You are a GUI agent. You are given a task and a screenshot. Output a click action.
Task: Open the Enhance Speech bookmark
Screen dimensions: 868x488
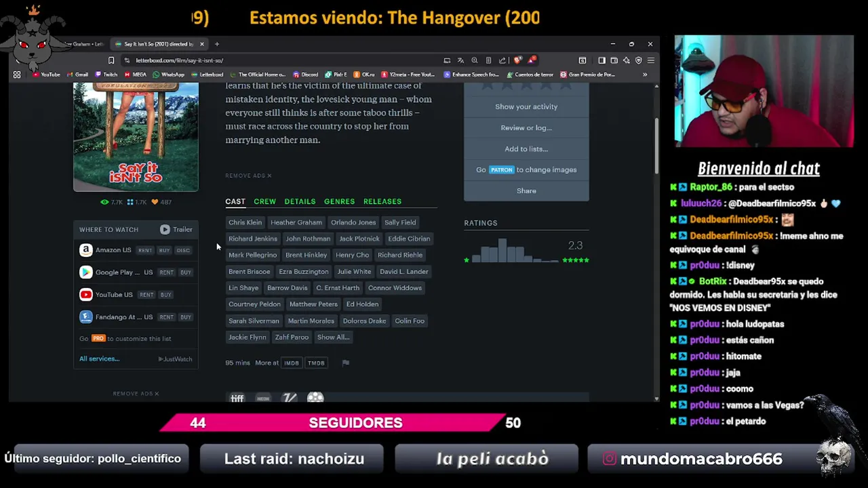pos(471,75)
